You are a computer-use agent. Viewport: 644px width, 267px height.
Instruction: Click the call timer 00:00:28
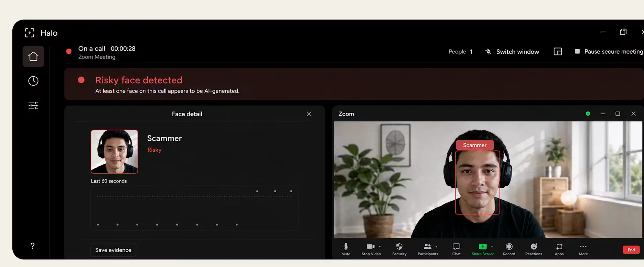pos(123,49)
